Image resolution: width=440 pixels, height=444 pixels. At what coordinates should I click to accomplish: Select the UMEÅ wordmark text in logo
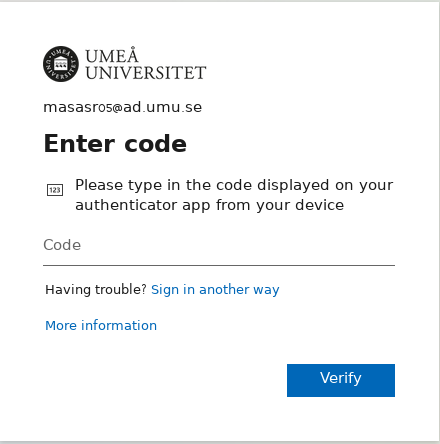pyautogui.click(x=112, y=55)
